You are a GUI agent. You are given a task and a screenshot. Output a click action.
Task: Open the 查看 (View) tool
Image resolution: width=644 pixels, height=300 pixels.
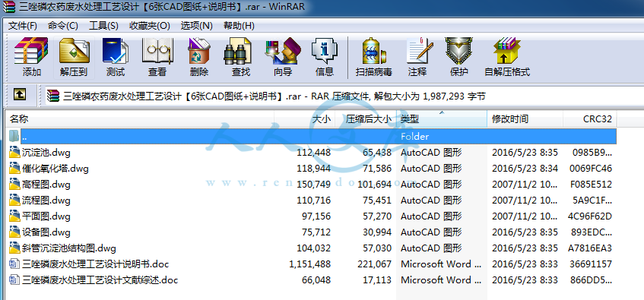(157, 57)
